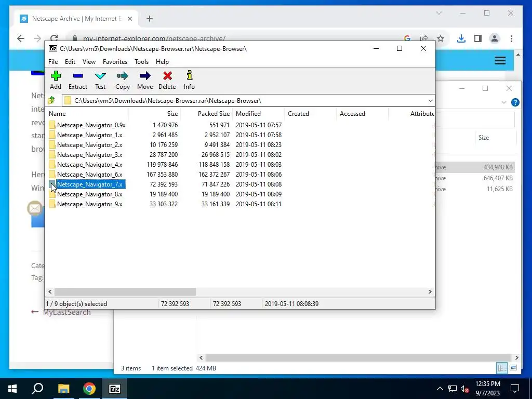This screenshot has height=399, width=532.
Task: Click the 7-Zip horizontal scrollbar thumb
Action: tap(125, 292)
